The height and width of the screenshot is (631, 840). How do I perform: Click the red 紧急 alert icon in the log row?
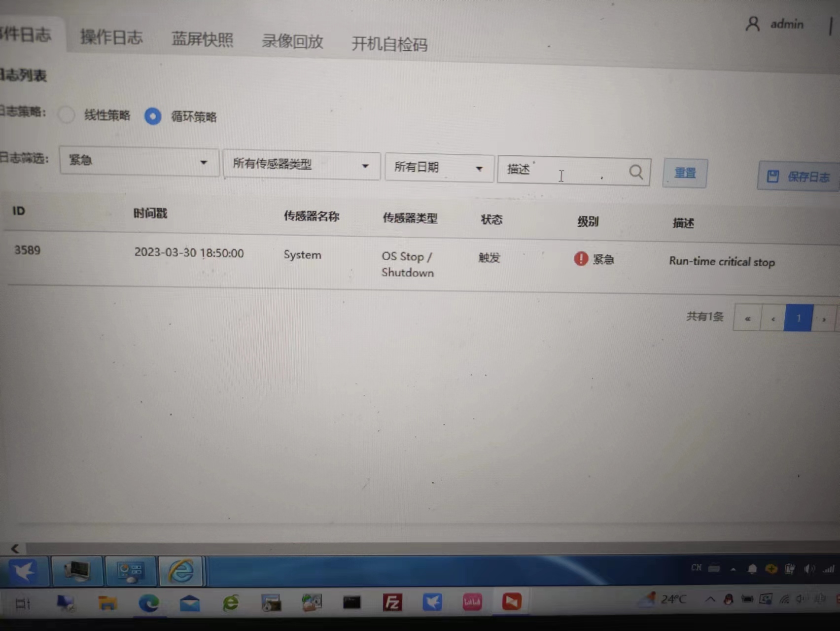point(580,259)
